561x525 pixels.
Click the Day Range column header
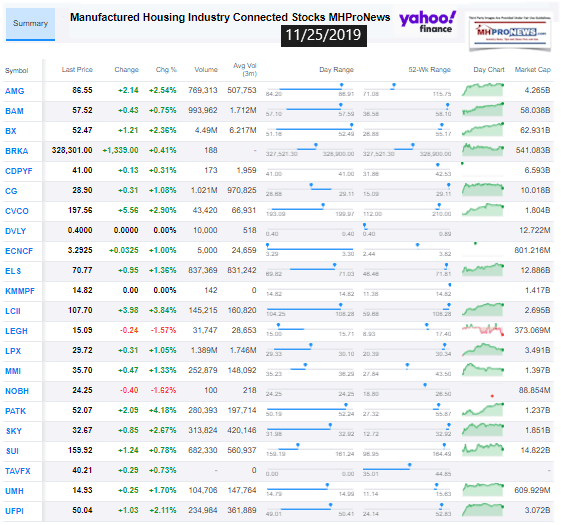pos(336,69)
